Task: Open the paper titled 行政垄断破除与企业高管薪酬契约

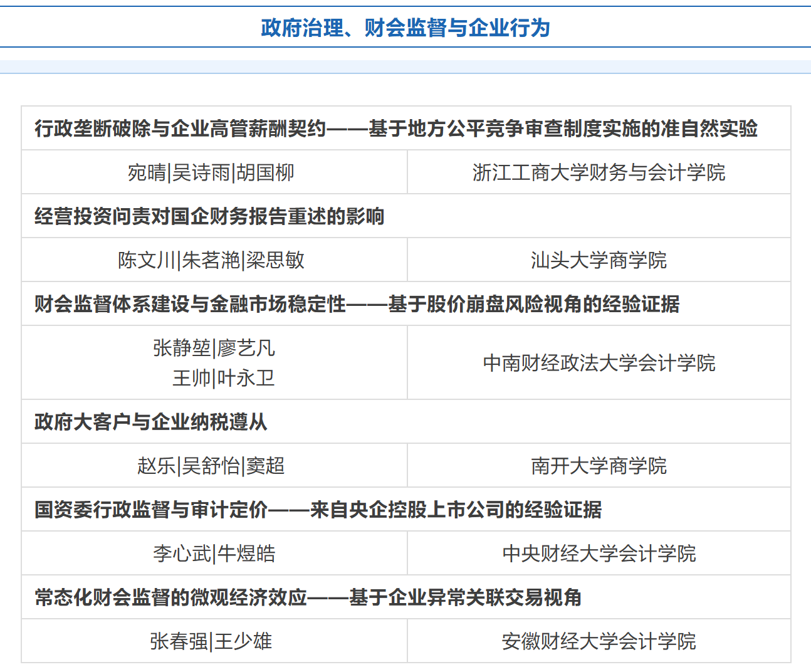Action: point(395,129)
